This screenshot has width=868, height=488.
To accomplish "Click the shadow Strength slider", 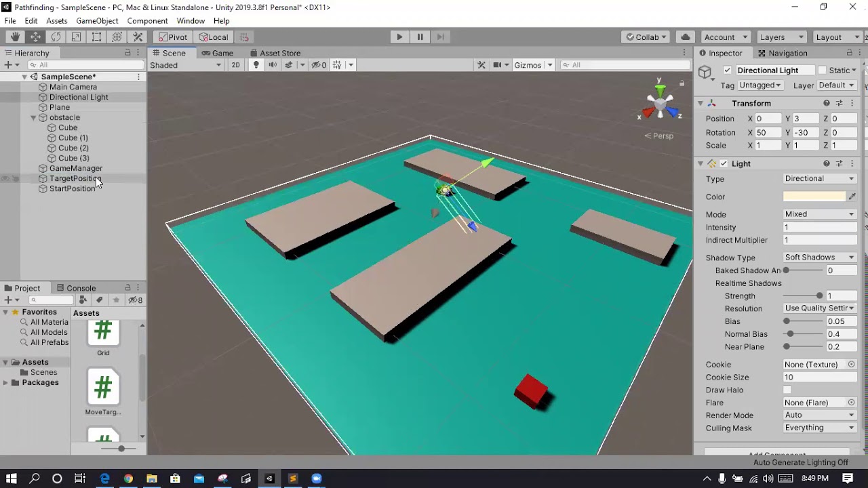I will coord(803,296).
